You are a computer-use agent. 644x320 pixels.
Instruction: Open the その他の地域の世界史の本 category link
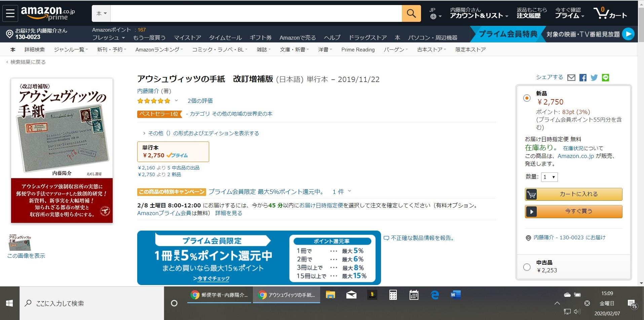[242, 114]
